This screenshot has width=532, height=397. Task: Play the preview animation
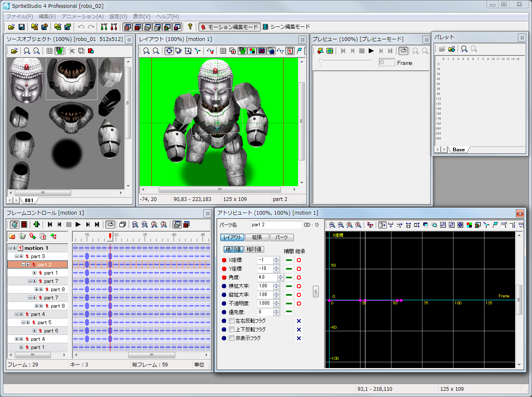[x=371, y=51]
